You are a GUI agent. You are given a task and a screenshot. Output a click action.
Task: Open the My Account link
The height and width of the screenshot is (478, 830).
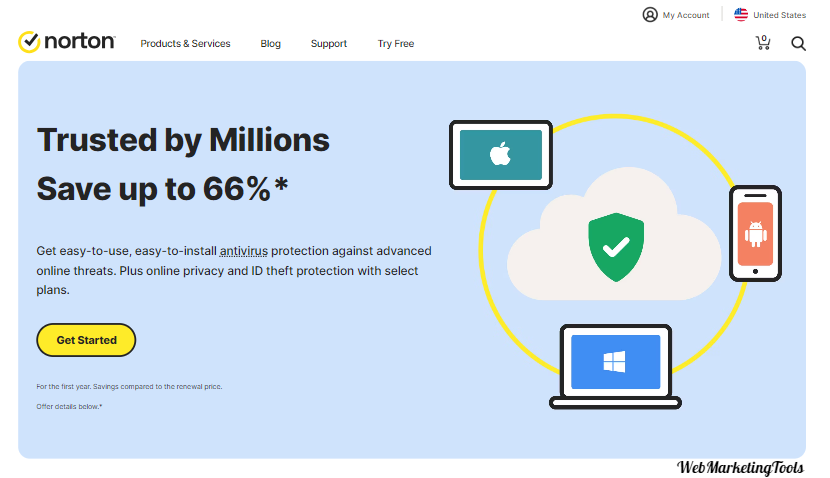685,15
